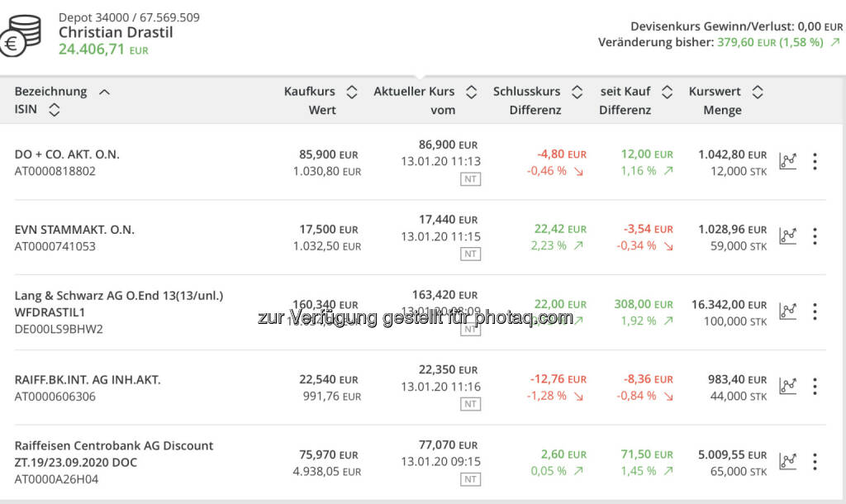The width and height of the screenshot is (846, 504).
Task: Sort the Schlusskurs column
Action: click(577, 92)
